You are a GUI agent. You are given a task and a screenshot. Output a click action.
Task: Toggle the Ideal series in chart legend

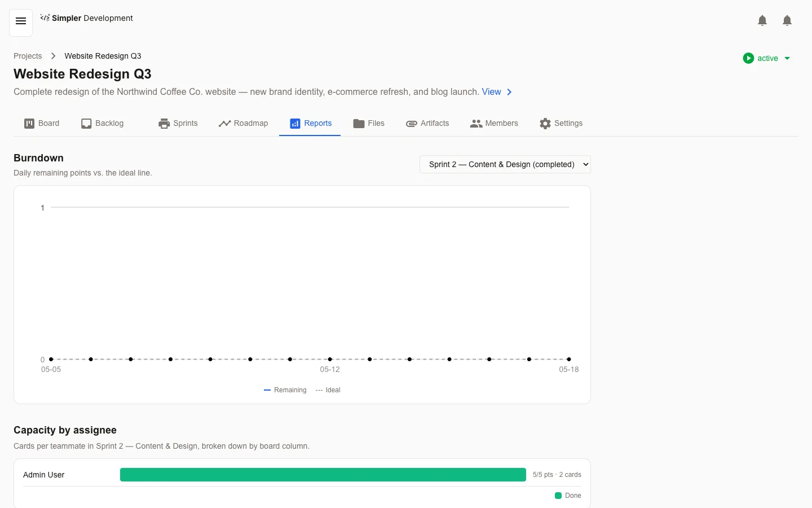point(328,390)
